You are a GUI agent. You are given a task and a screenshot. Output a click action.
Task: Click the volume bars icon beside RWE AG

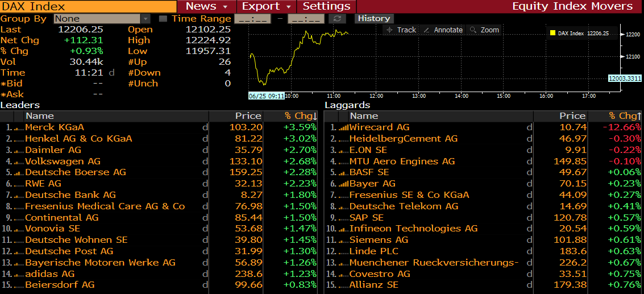click(x=19, y=184)
